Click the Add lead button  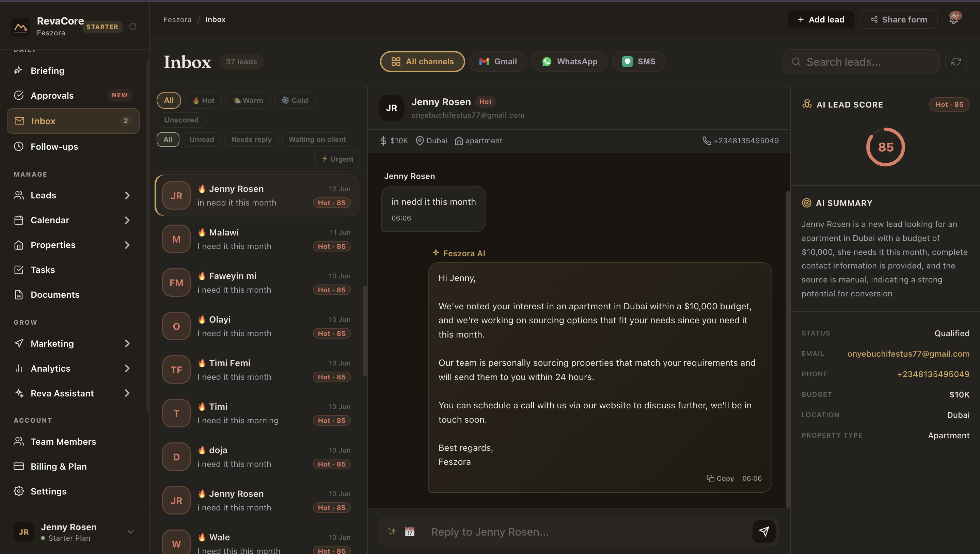click(821, 19)
